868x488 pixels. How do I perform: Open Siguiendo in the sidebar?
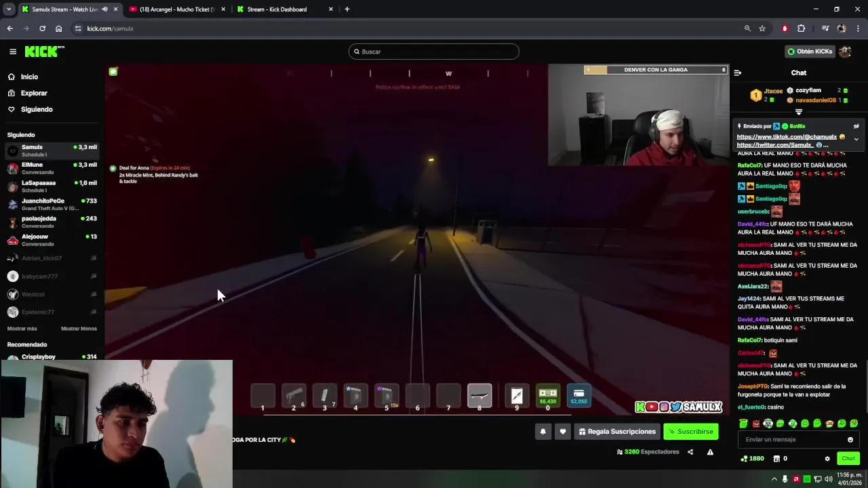point(37,109)
